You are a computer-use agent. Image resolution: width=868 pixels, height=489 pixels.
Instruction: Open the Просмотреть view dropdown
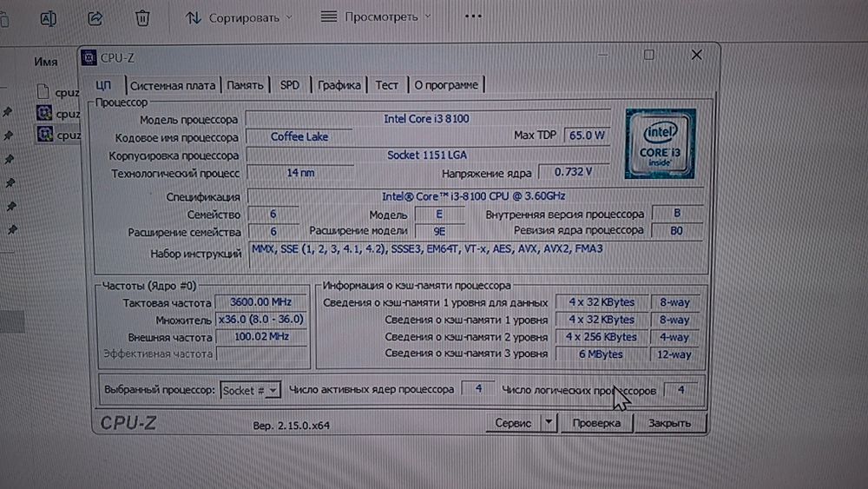375,17
